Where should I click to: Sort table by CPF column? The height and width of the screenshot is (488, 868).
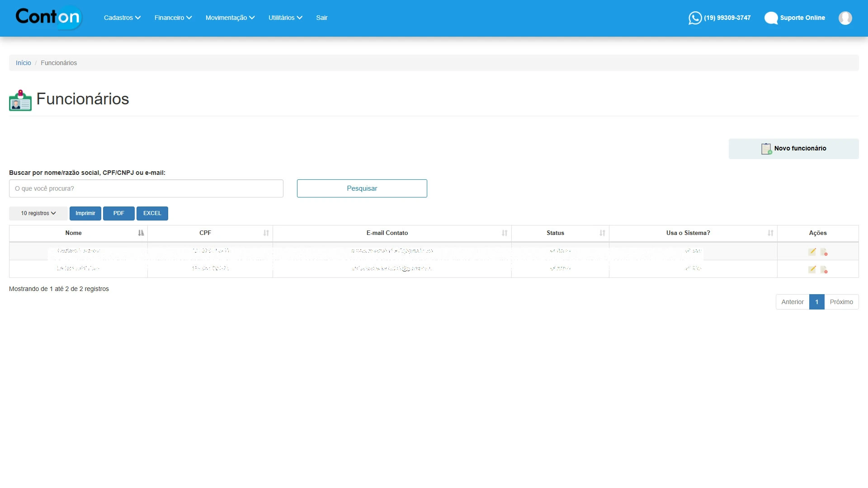click(x=205, y=233)
